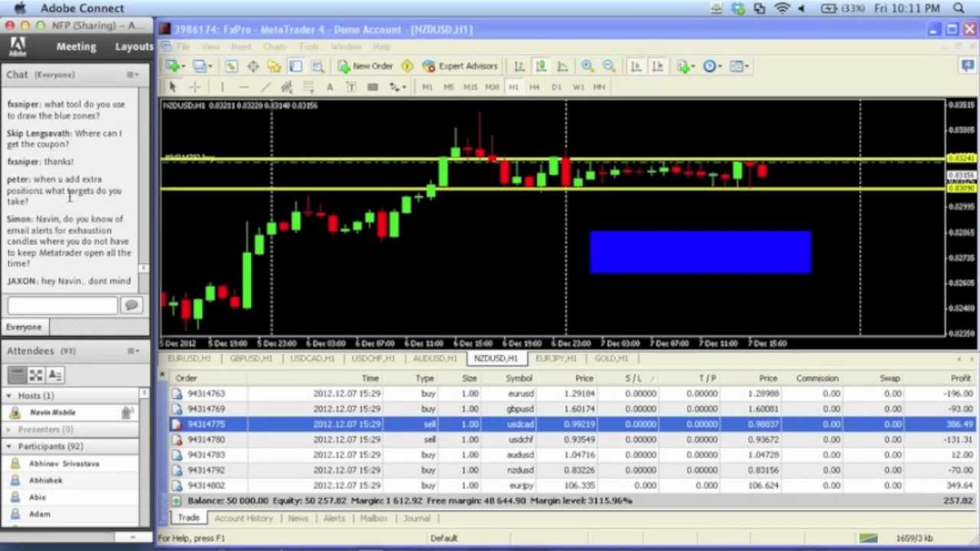Switch timeframe to M15
980x551 pixels.
pyautogui.click(x=470, y=86)
